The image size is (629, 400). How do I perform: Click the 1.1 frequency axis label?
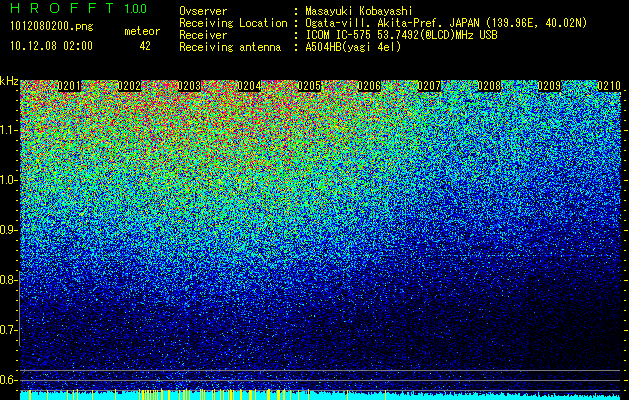(8, 131)
